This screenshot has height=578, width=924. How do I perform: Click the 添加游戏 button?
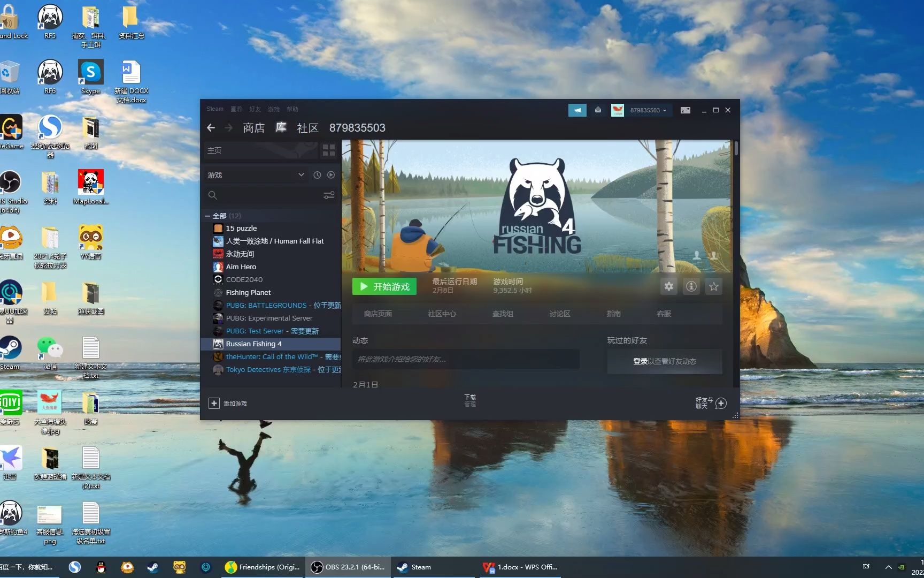coord(228,403)
